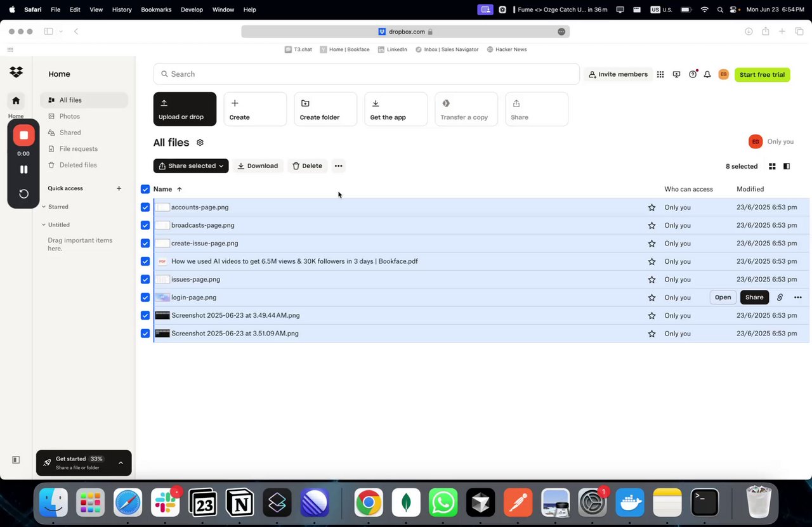Image resolution: width=812 pixels, height=527 pixels.
Task: Open Slack from the Dock
Action: tap(166, 504)
